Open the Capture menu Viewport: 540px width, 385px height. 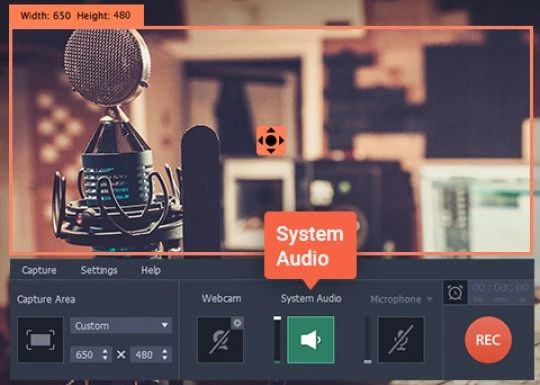point(39,270)
